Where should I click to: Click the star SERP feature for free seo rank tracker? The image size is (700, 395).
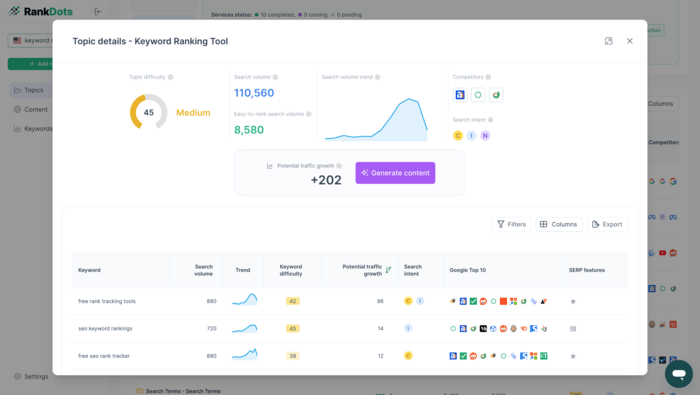[x=573, y=356]
